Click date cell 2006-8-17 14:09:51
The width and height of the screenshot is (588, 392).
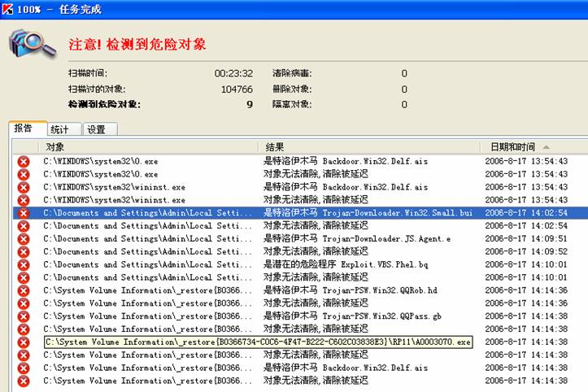(526, 239)
